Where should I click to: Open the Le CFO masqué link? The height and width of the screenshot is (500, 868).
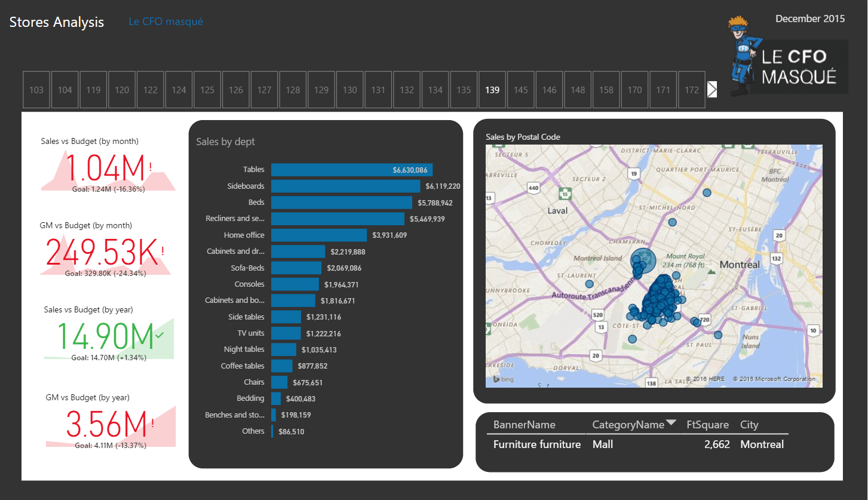pos(165,22)
